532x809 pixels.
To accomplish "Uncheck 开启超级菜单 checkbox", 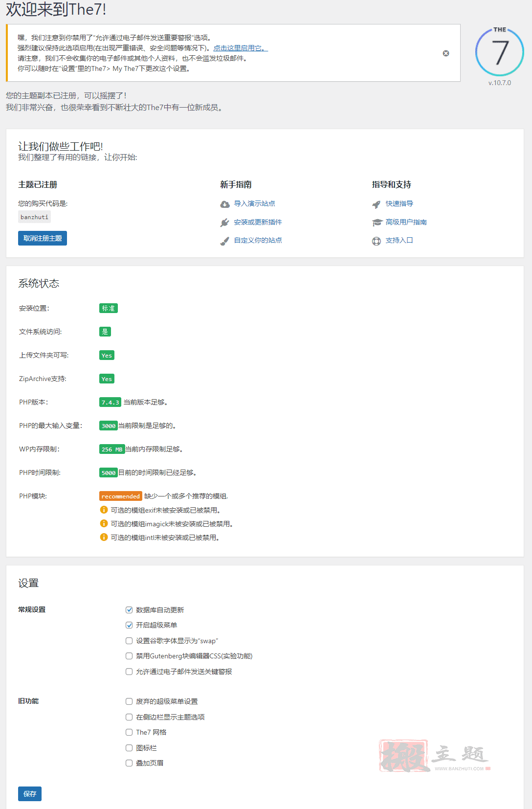I will click(x=129, y=625).
